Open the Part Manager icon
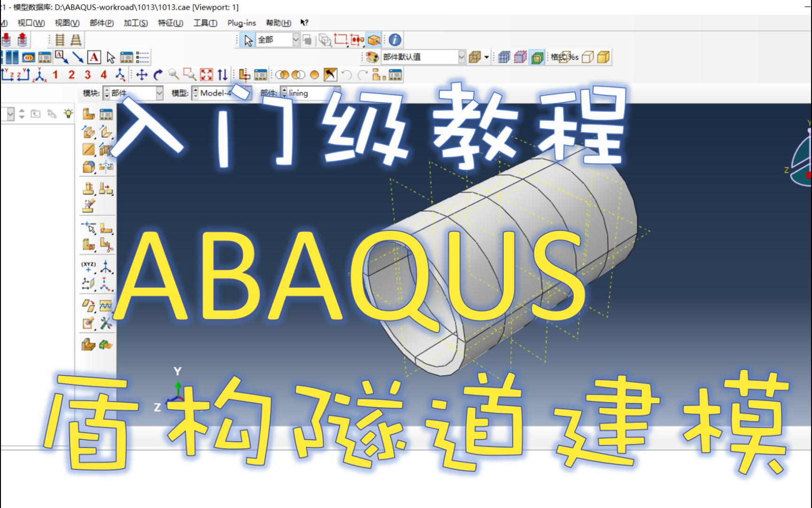Screen dimensions: 812x508 coord(106,114)
